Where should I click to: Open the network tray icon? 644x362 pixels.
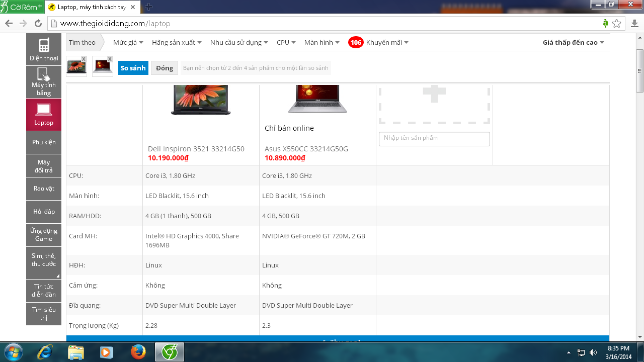581,352
